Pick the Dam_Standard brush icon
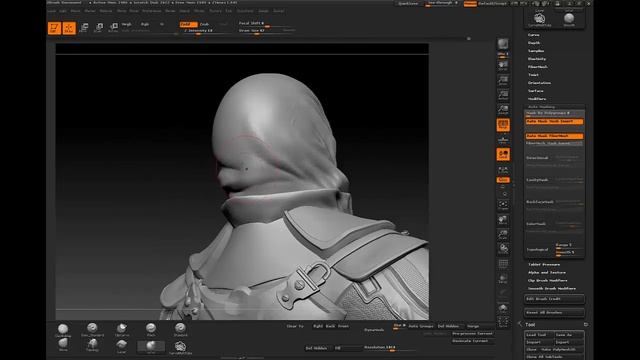This screenshot has height=360, width=640. coord(92,330)
